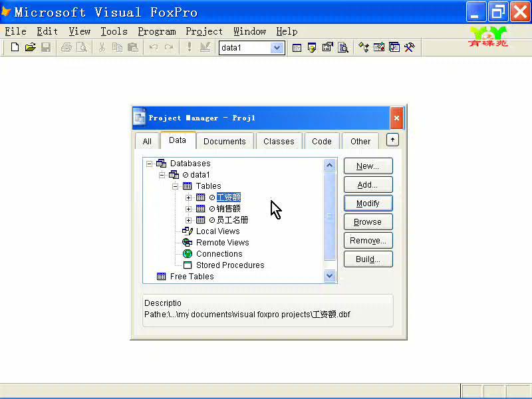
Task: Click the Remove... button
Action: click(x=368, y=241)
